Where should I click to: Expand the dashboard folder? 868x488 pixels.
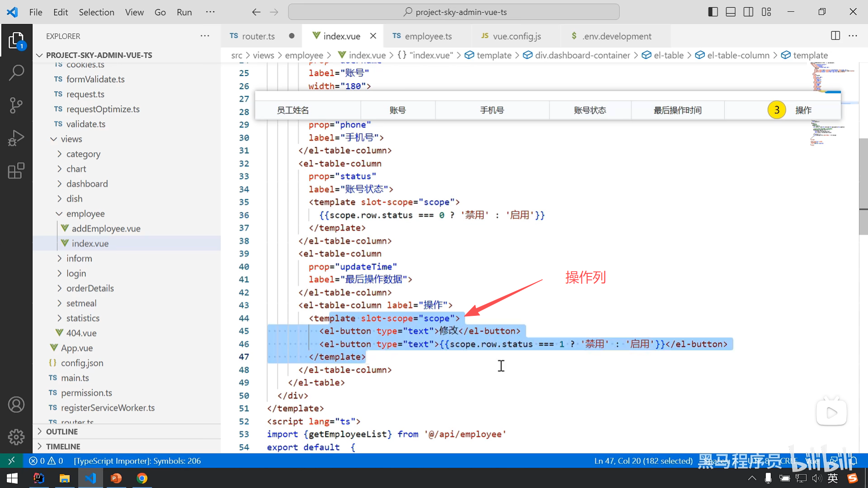(87, 183)
